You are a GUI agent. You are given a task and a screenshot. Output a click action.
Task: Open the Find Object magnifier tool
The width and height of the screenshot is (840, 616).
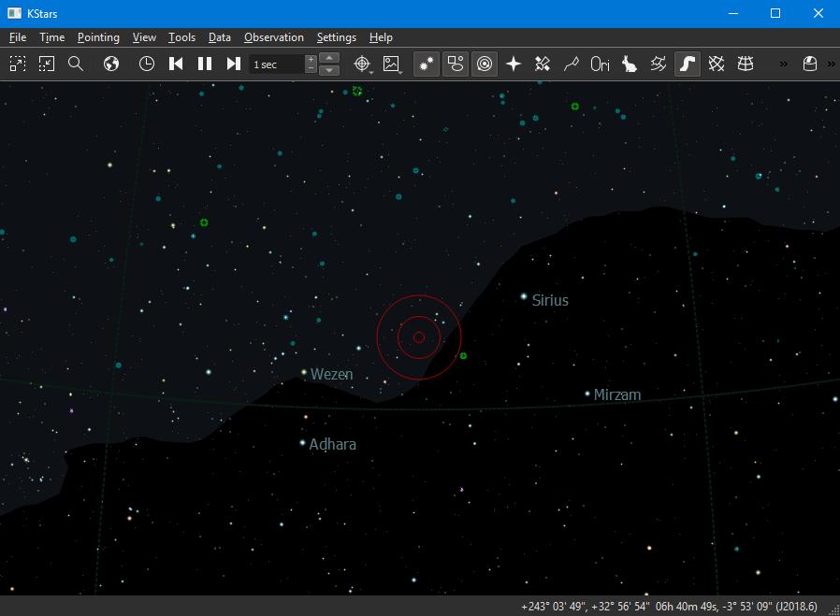(x=76, y=64)
